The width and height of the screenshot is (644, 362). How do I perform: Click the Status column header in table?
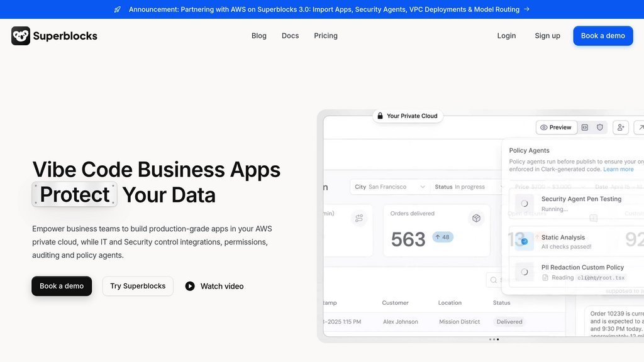coord(501,303)
